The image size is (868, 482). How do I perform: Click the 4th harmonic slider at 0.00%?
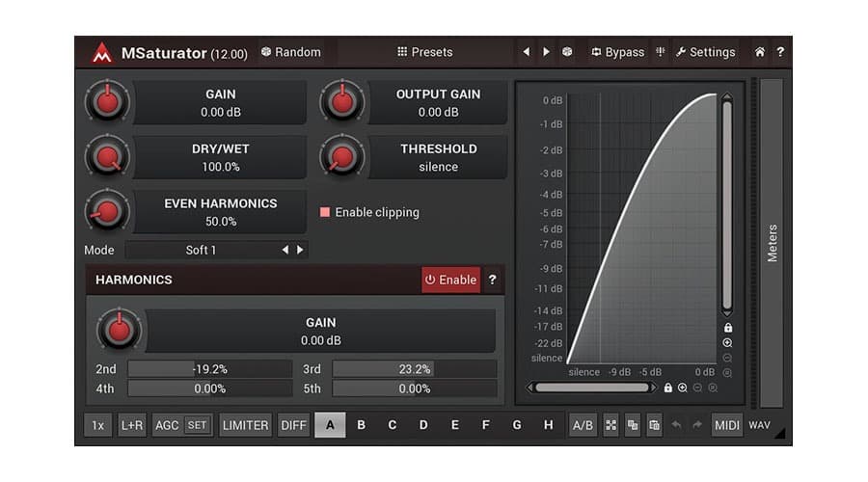tap(210, 388)
